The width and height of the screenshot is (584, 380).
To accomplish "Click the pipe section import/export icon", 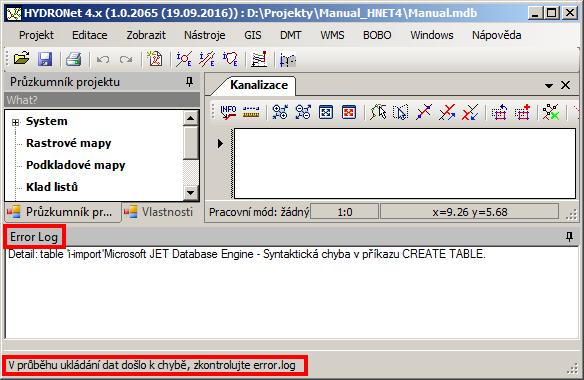I will (207, 59).
